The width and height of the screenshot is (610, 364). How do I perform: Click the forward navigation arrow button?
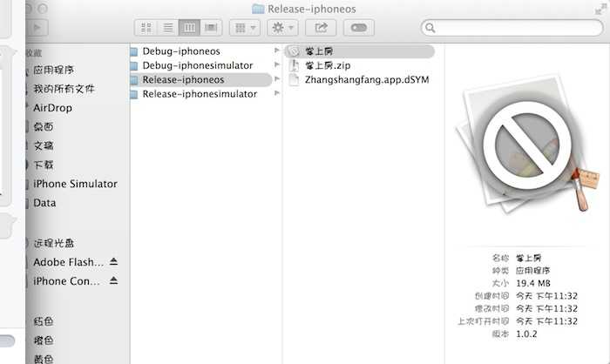click(37, 28)
